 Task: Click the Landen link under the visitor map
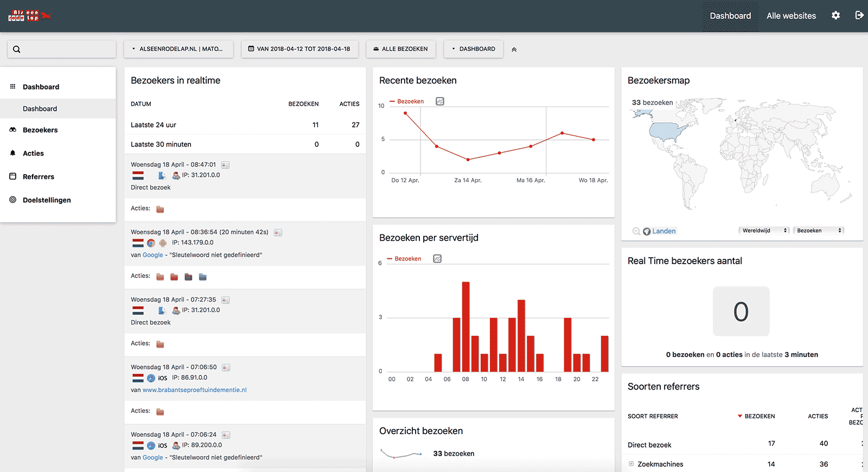point(664,231)
